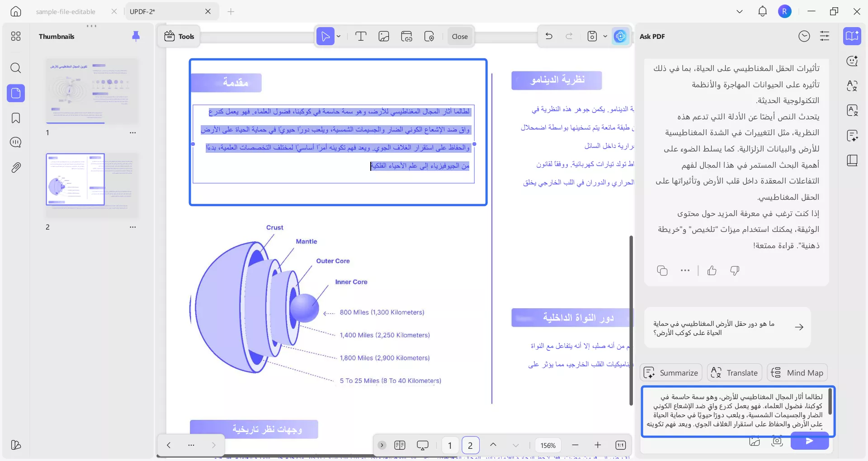Give the AI response a thumbs up

coord(712,271)
